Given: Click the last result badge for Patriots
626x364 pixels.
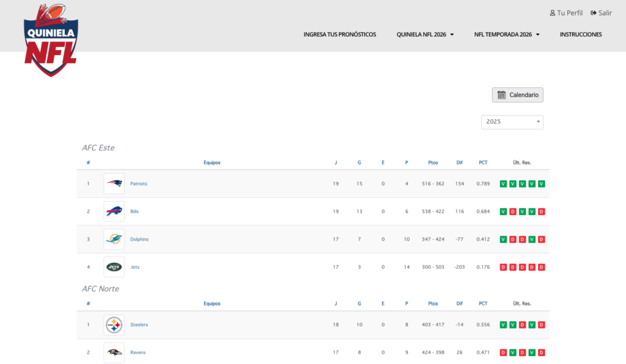Looking at the screenshot, I should pos(542,184).
